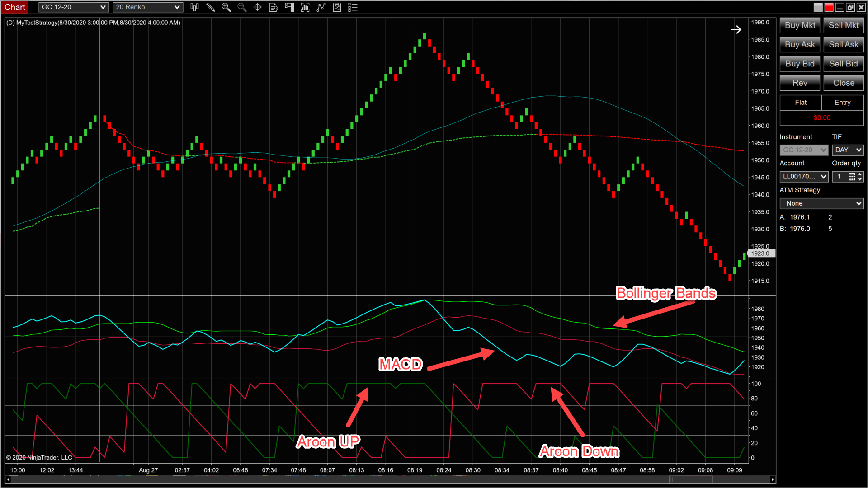This screenshot has width=868, height=488.
Task: Increase order qty with up stepper arrow
Action: tap(860, 174)
